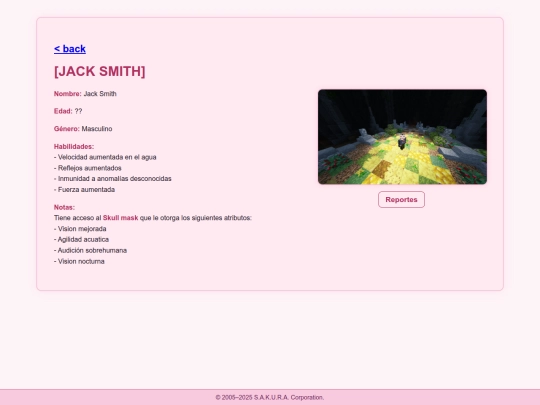Select the 'Vision mejorada' entry
Screen dimensions: 540x405
click(80, 229)
